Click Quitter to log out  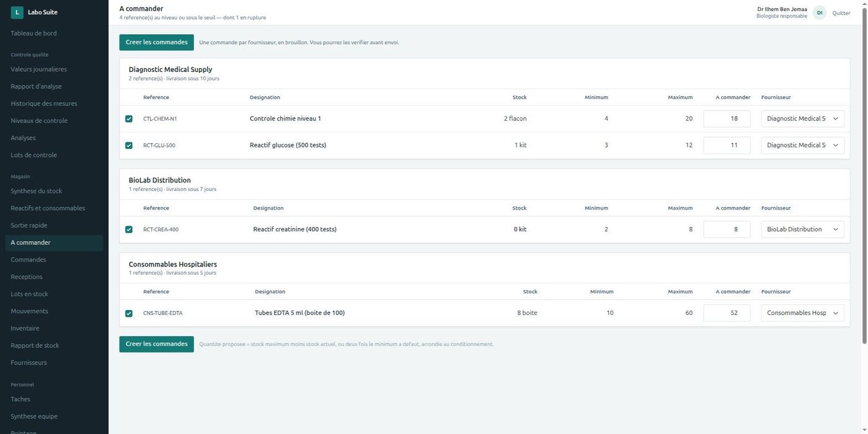pyautogui.click(x=841, y=13)
